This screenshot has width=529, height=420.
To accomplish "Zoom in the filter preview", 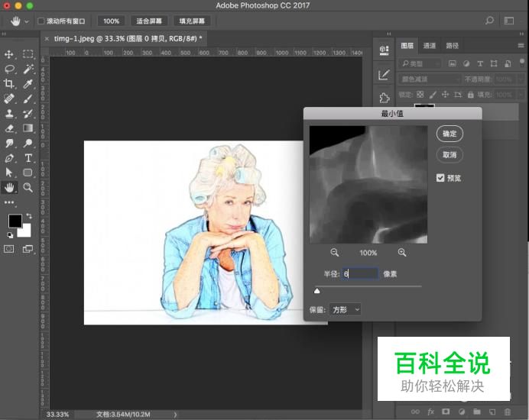I will (402, 253).
